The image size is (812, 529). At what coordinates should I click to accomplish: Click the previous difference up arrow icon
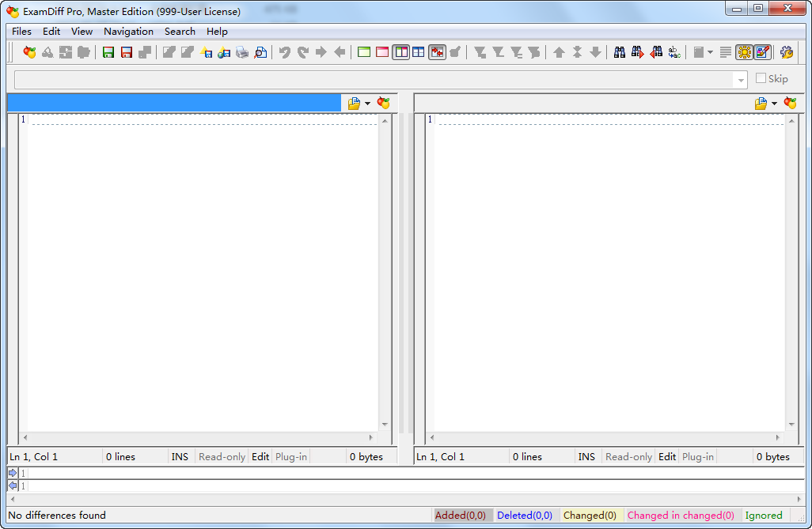[x=559, y=52]
